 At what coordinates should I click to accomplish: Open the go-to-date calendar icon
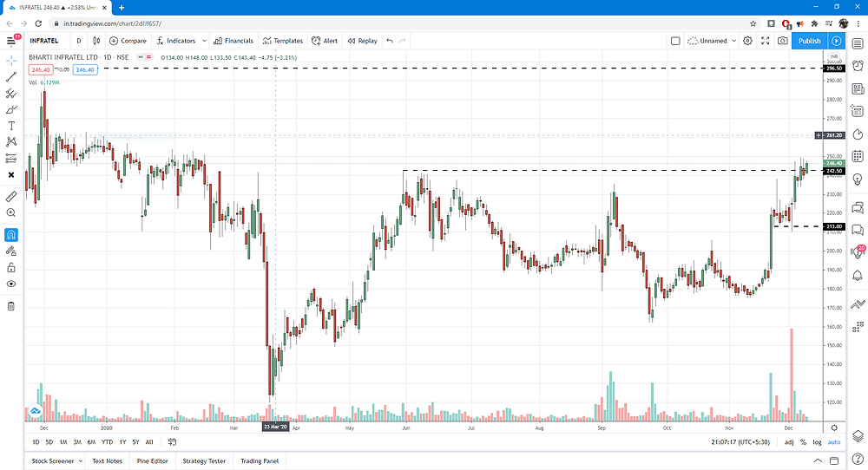[172, 441]
